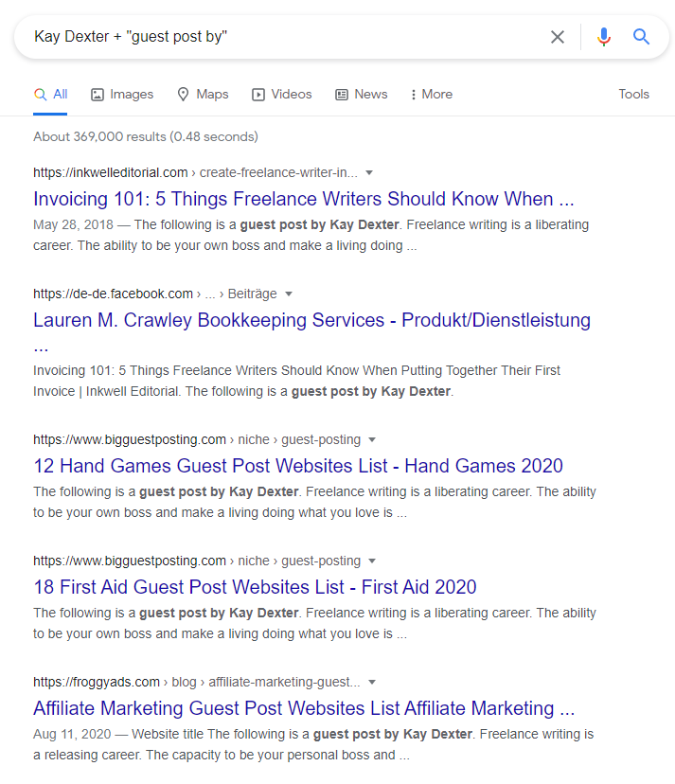Open dropdown arrow beside de-de.facebook.com Beiträge
The image size is (675, 784).
(289, 294)
